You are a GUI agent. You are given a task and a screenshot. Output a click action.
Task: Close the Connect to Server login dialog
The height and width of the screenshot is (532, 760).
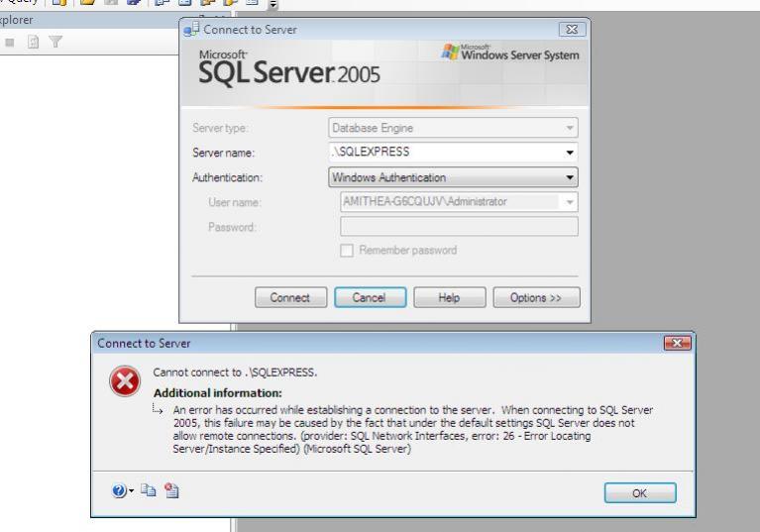tap(572, 29)
